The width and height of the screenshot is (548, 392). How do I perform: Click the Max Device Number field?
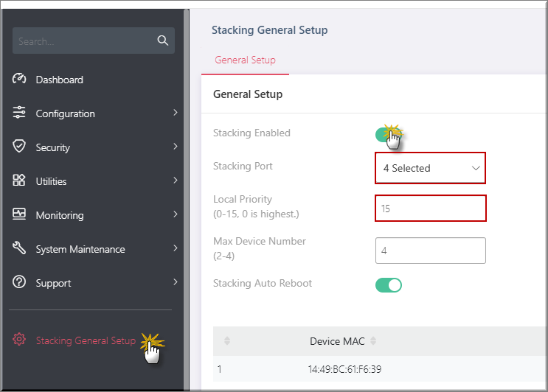tap(430, 251)
